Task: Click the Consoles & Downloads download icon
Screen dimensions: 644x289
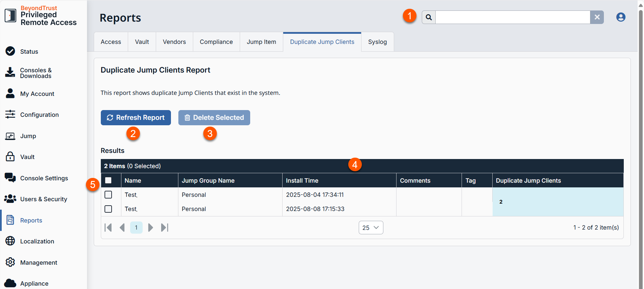Action: 10,72
